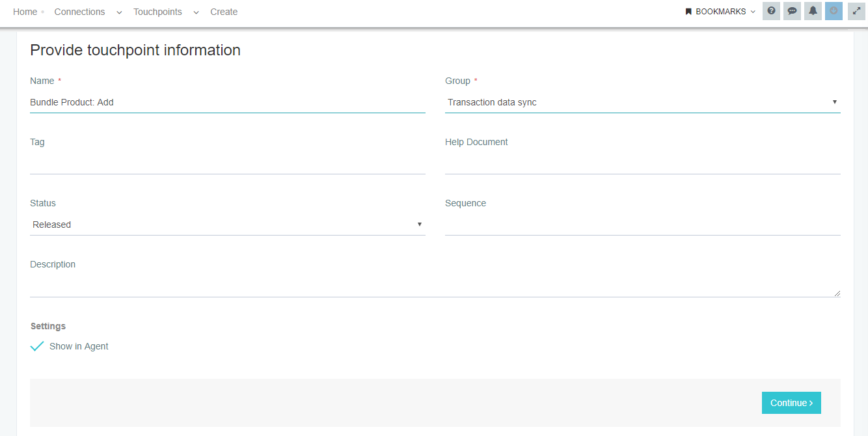Open the Connections menu item
The height and width of the screenshot is (436, 868).
(79, 12)
